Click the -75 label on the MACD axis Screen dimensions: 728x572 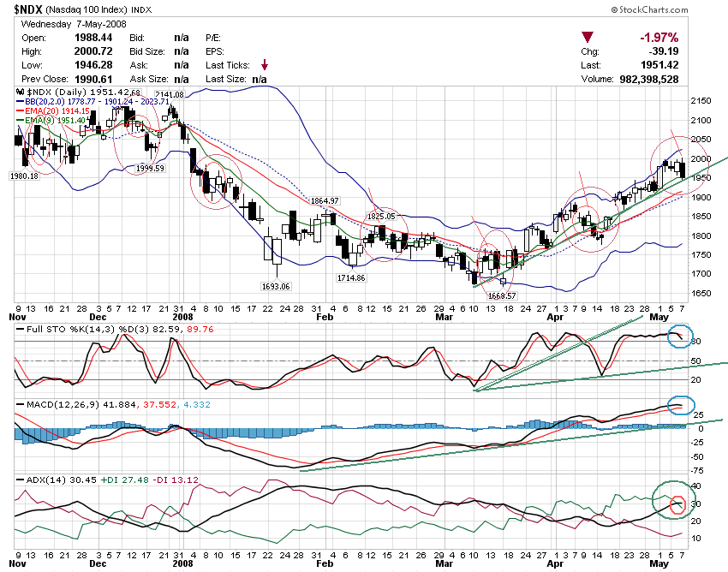tap(697, 471)
